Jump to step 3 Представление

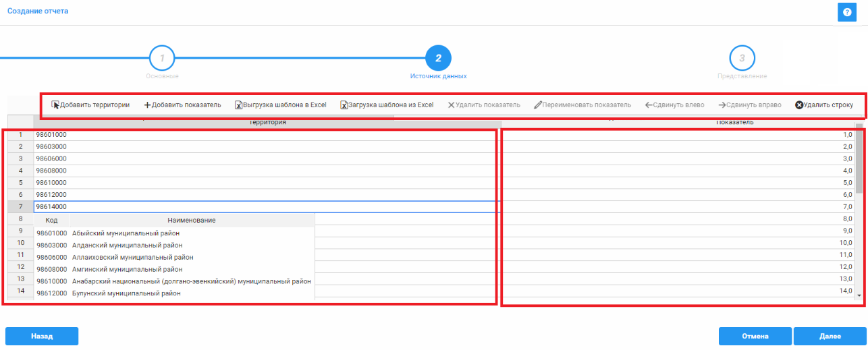[x=742, y=59]
